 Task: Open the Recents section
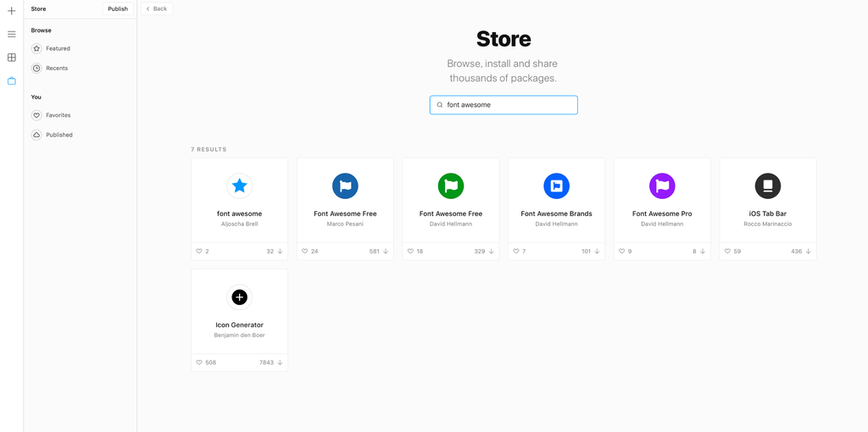pos(57,69)
